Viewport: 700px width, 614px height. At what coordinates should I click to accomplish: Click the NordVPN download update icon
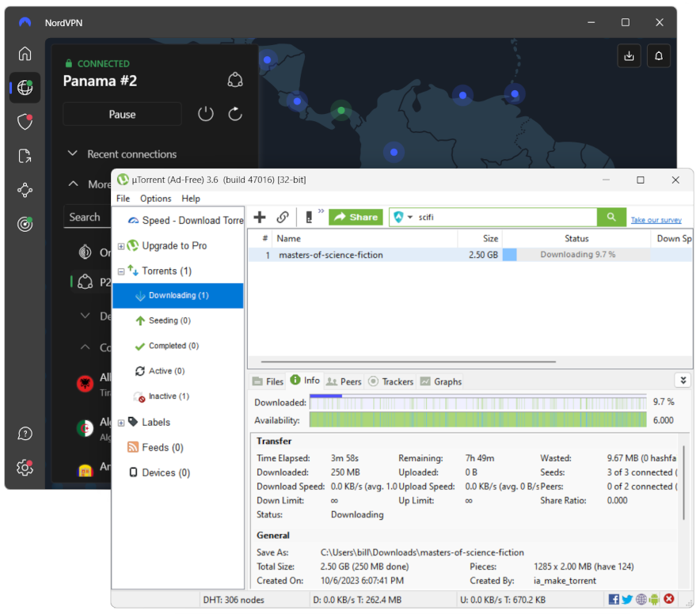(629, 55)
